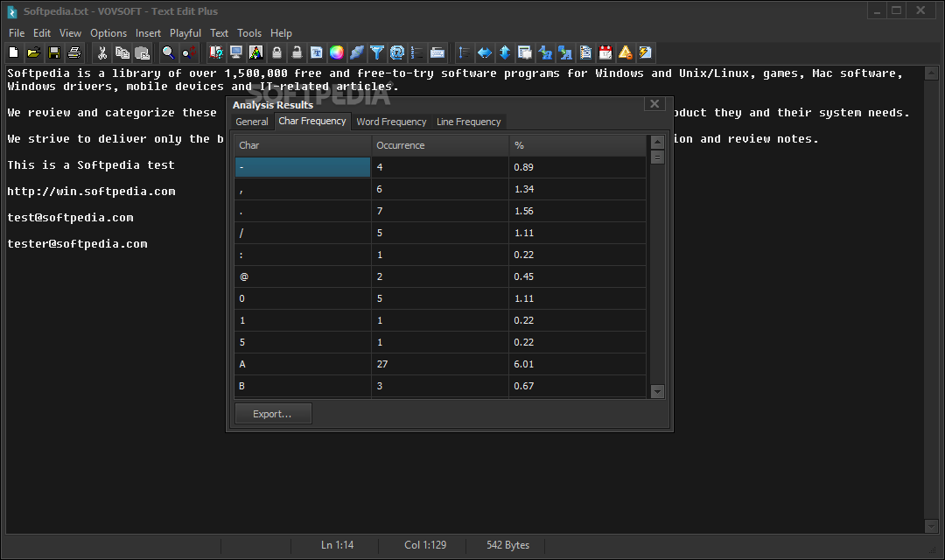Open the Options menu
945x560 pixels.
[108, 33]
